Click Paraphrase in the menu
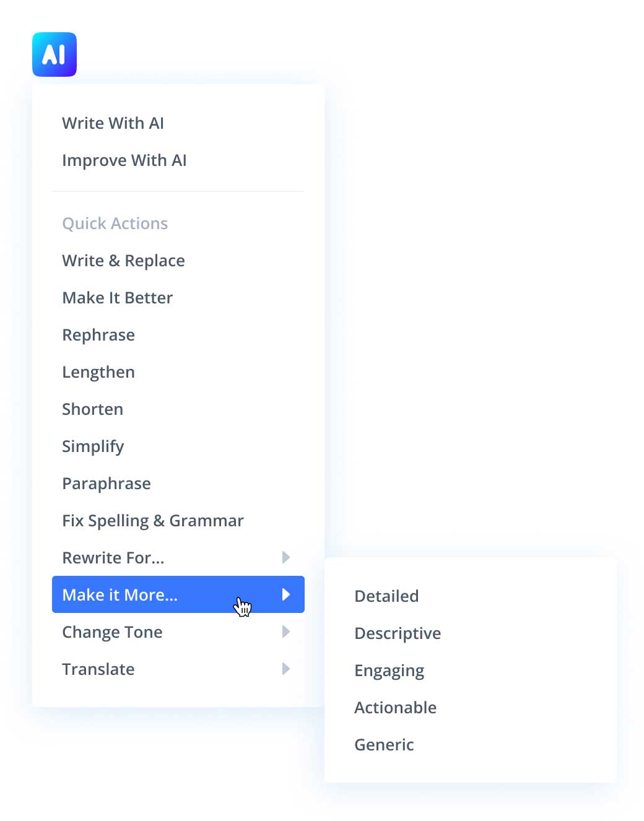 pos(107,483)
